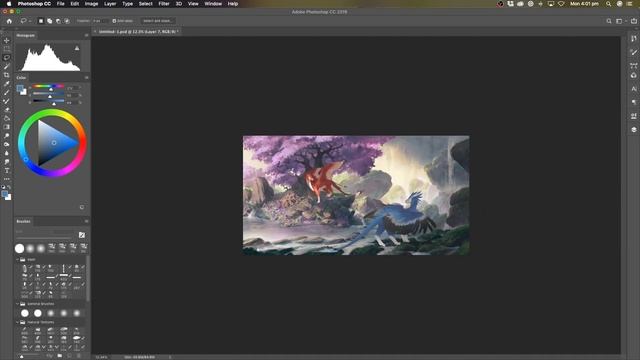Select the Move tool
Screen dimensions: 640x360
(x=7, y=40)
